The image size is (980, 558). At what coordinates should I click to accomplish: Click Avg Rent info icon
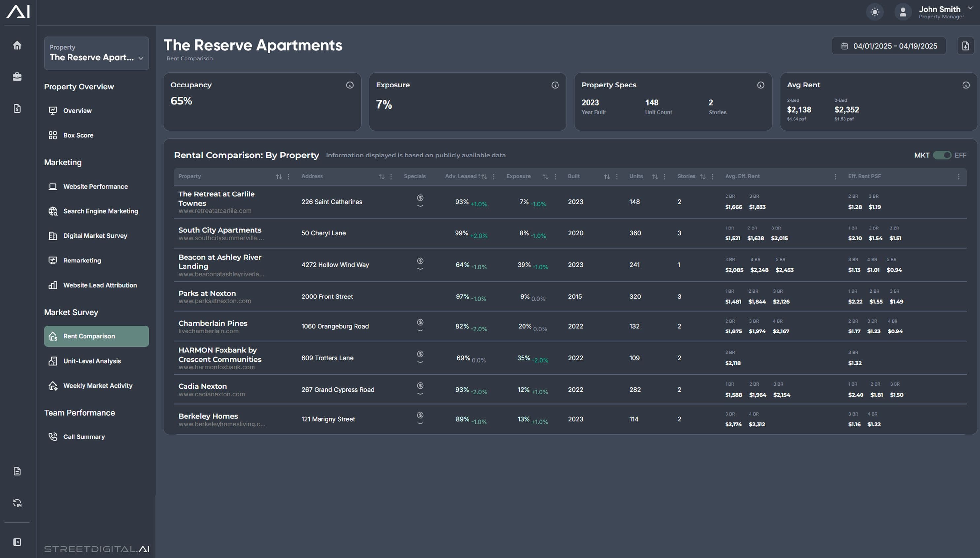(x=966, y=85)
